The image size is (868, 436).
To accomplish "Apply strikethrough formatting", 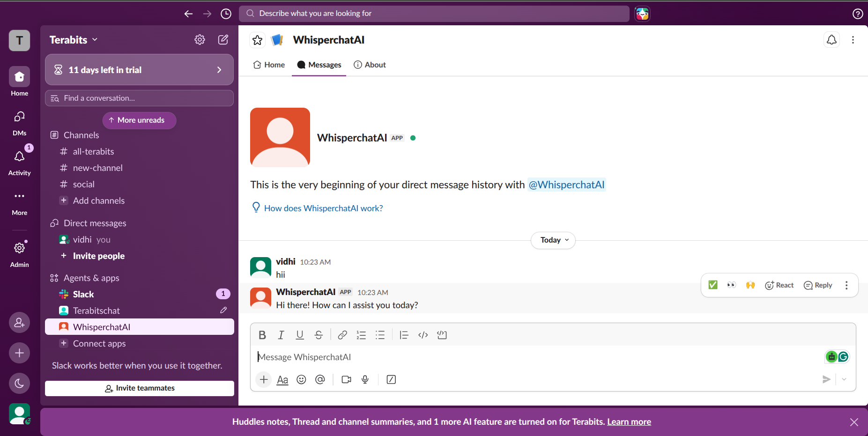I will [x=319, y=335].
